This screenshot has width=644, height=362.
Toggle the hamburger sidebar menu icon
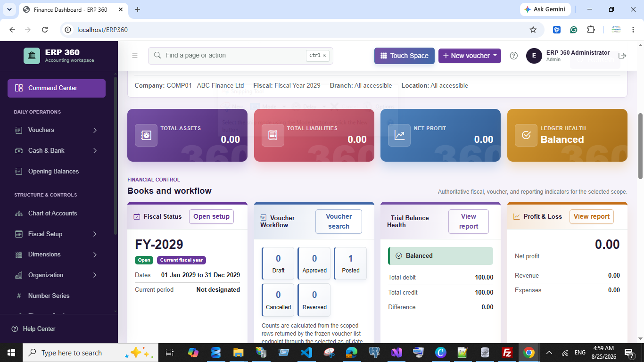click(x=135, y=56)
